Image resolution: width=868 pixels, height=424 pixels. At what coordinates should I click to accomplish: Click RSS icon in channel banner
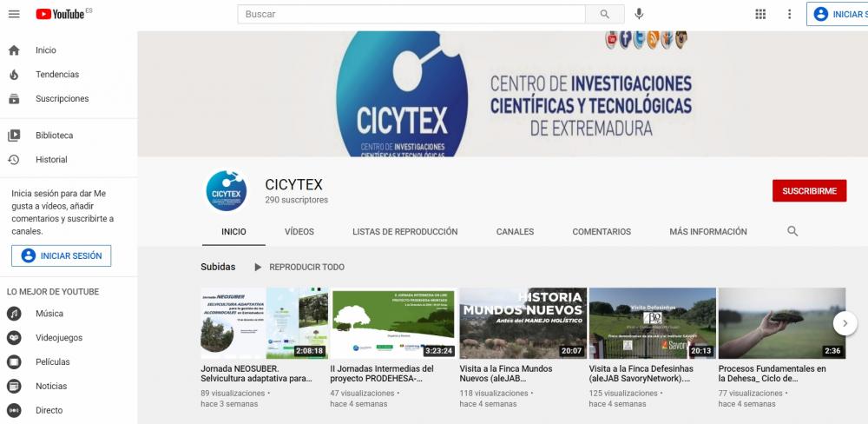point(653,39)
